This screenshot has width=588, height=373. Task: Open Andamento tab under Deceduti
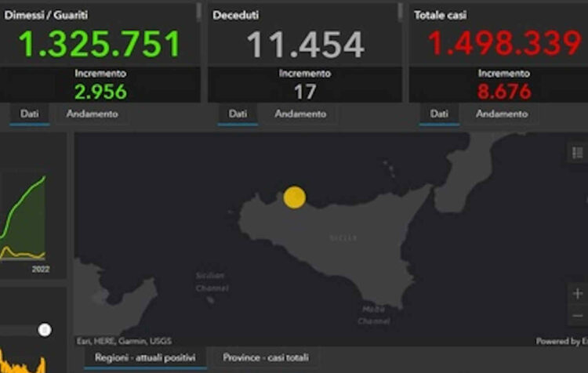[300, 114]
